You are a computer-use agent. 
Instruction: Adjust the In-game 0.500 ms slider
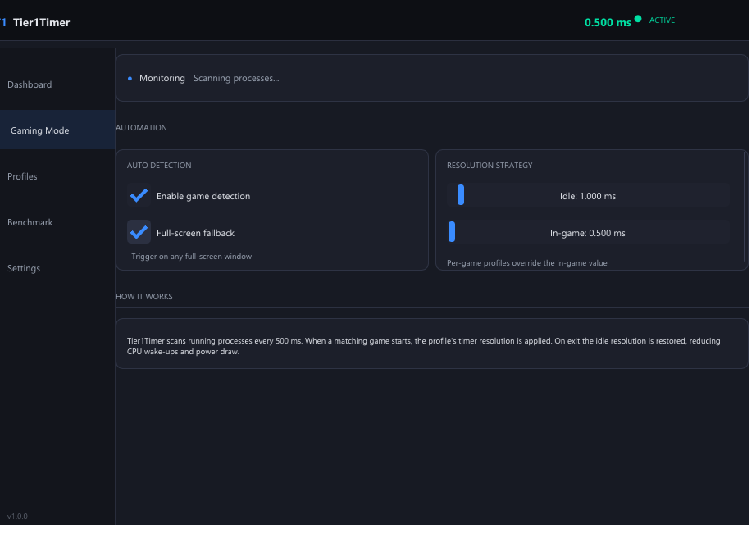(x=588, y=232)
